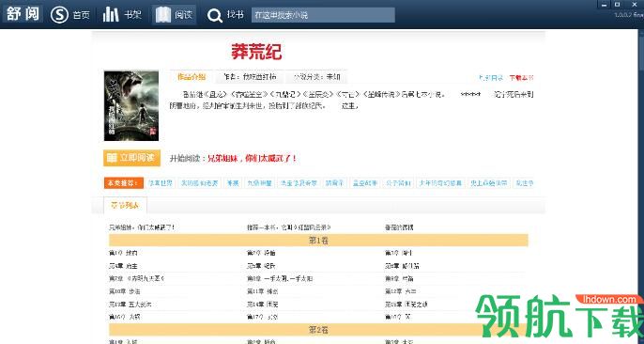Open chapter 第8章 一手太阴,一手太阳
Image resolution: width=644 pixels, height=344 pixels.
[280, 278]
